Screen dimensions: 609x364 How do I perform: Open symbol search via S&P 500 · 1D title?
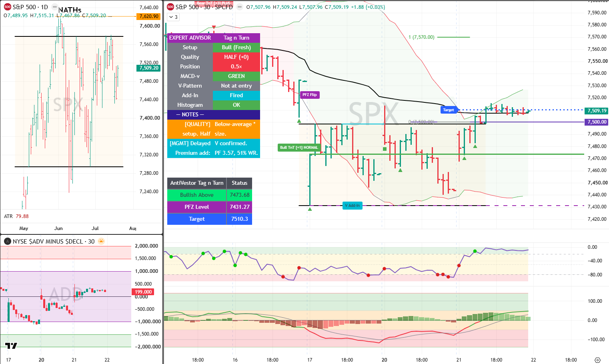[x=30, y=7]
